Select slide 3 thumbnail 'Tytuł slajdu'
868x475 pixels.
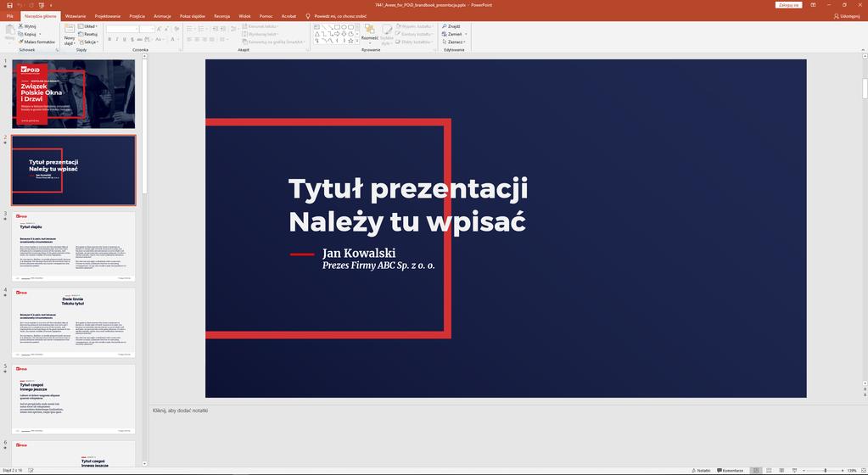74,246
